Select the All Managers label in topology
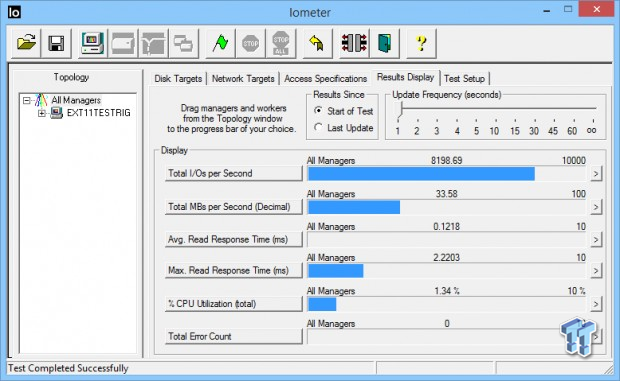Image resolution: width=620 pixels, height=381 pixels. (76, 100)
